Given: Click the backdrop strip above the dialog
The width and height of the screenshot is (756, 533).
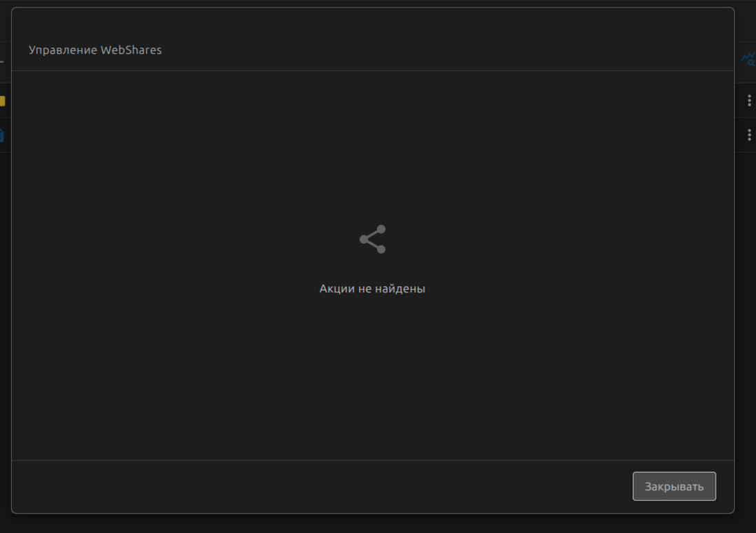Looking at the screenshot, I should coord(372,3).
